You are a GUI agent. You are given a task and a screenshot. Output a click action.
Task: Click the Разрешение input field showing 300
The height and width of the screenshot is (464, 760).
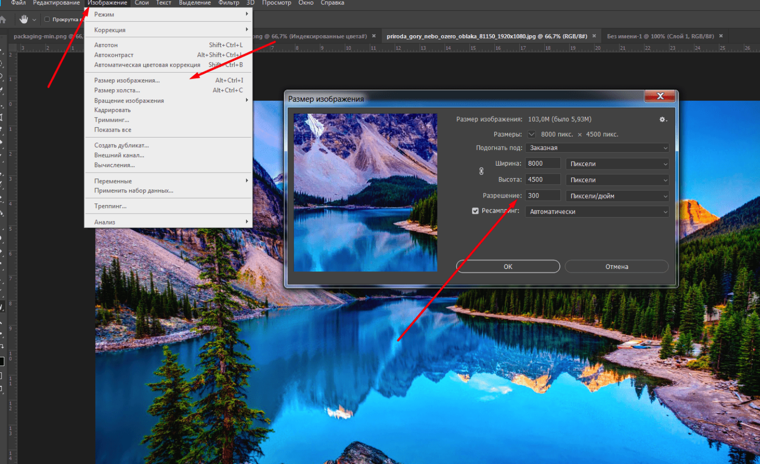pyautogui.click(x=543, y=195)
